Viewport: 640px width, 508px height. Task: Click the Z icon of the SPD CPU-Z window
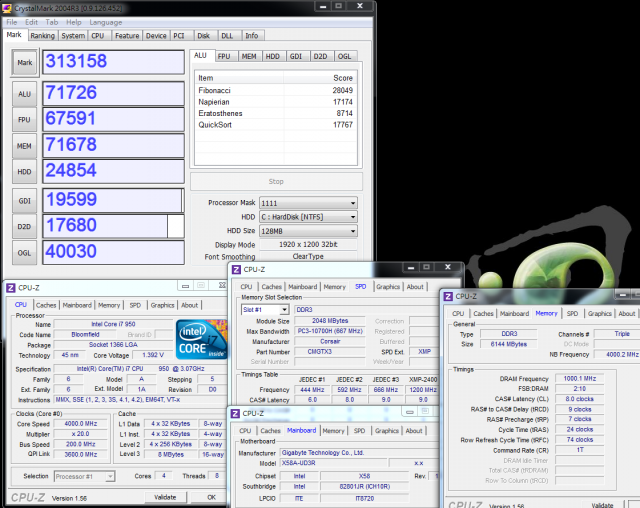tap(236, 269)
